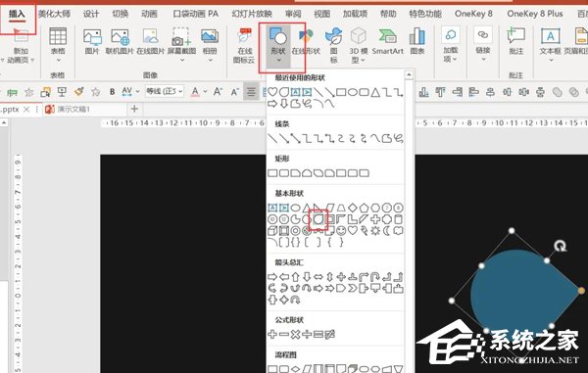Select the not-equal sign in 公式形状
Screen dimensions: 588x373
[x=330, y=334]
